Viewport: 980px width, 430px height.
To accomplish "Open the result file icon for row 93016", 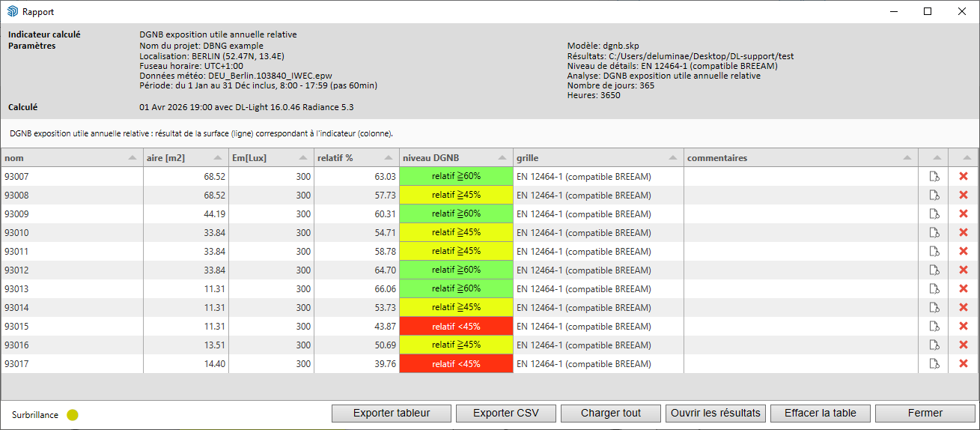I will click(x=934, y=345).
